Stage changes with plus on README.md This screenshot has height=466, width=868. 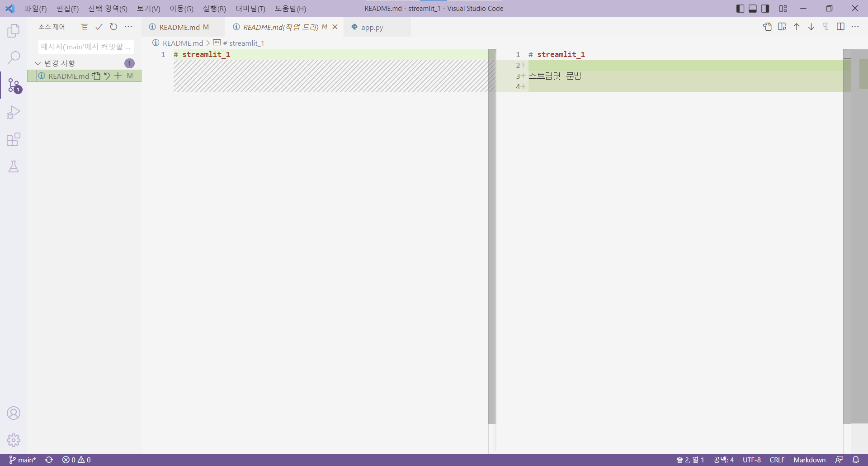118,76
